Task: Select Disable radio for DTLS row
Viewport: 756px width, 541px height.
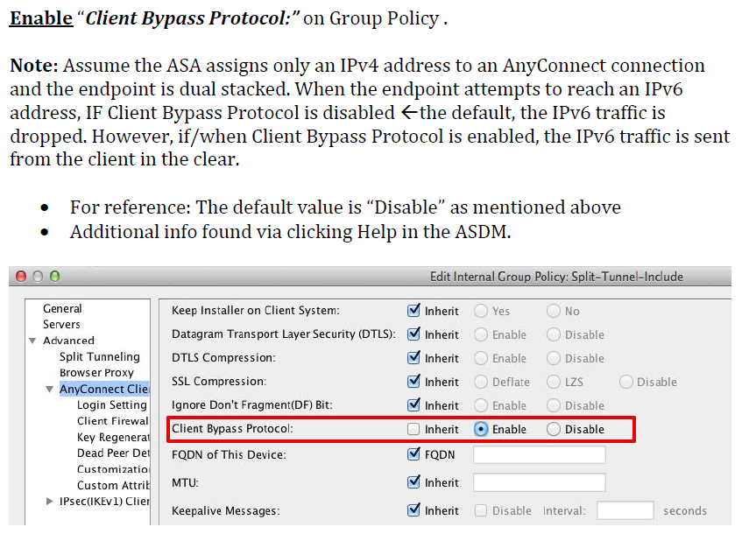Action: pyautogui.click(x=553, y=334)
